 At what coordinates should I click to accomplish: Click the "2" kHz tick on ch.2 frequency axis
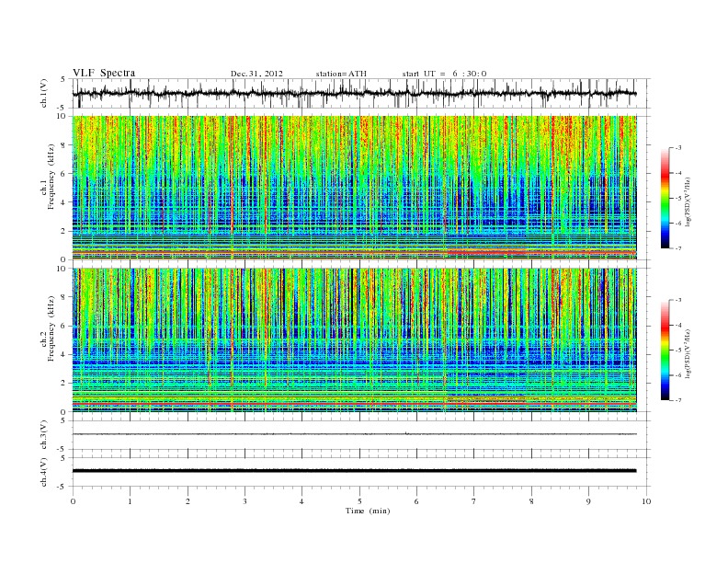pos(64,384)
